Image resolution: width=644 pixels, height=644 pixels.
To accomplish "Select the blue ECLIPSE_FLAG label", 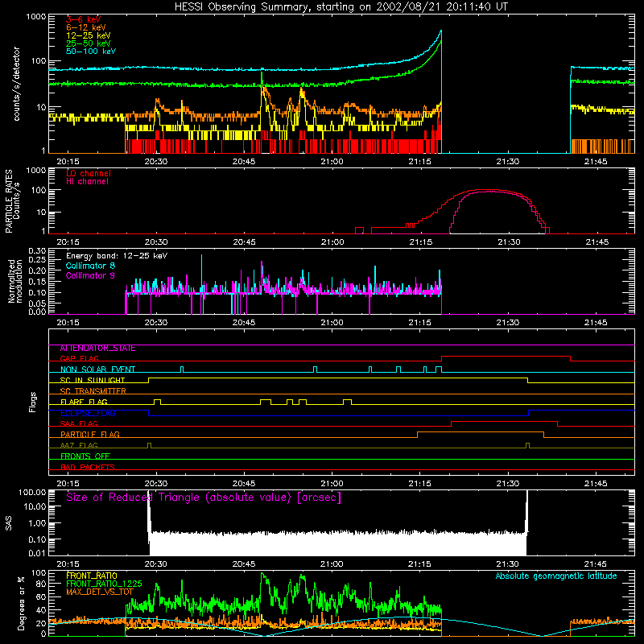I will (x=88, y=413).
